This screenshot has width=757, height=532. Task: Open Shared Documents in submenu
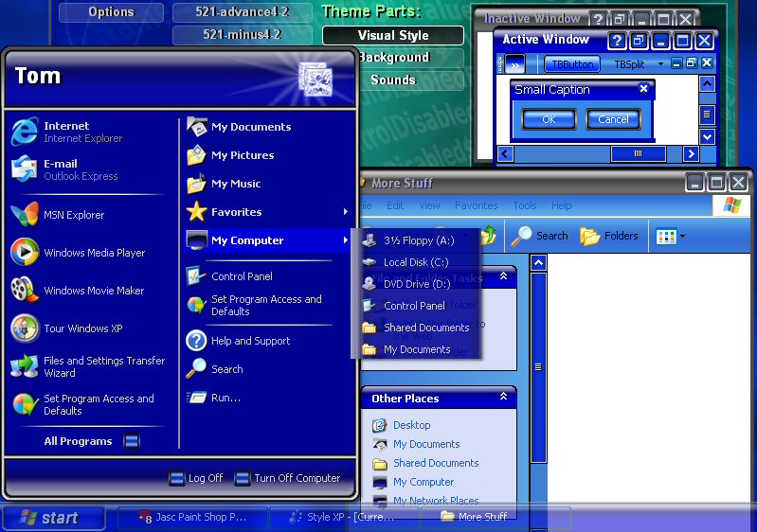(x=418, y=328)
